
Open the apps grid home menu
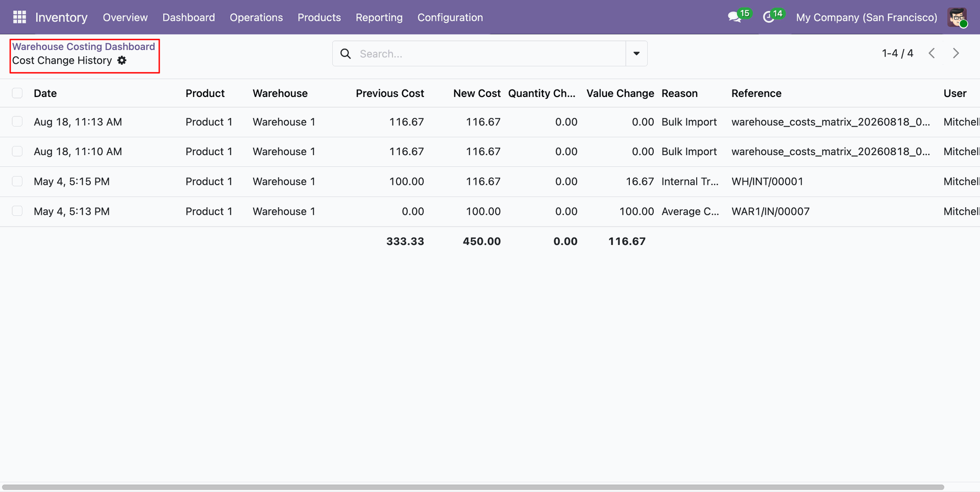[19, 17]
